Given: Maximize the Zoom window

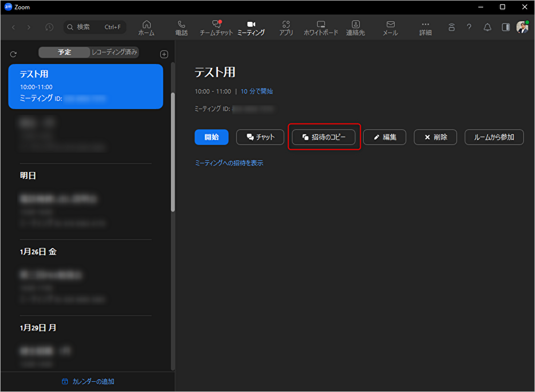Looking at the screenshot, I should coord(502,7).
